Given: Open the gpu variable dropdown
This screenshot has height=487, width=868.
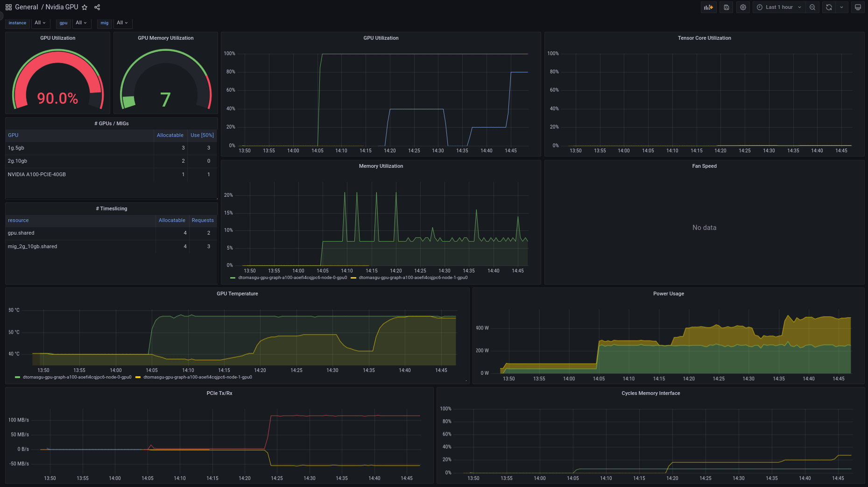Looking at the screenshot, I should coord(81,22).
